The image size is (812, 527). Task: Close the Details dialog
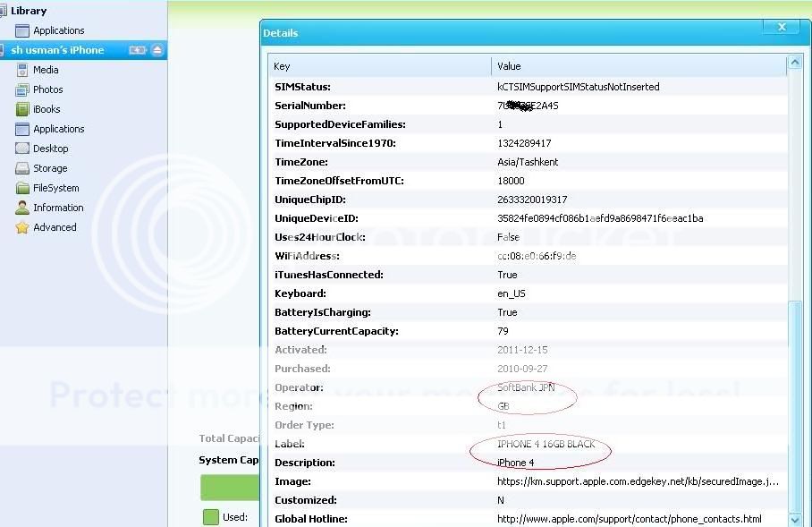(x=782, y=27)
